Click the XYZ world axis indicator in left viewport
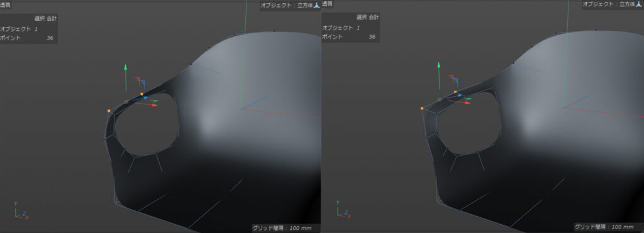Screen dimensions: 644x233 coord(20,210)
